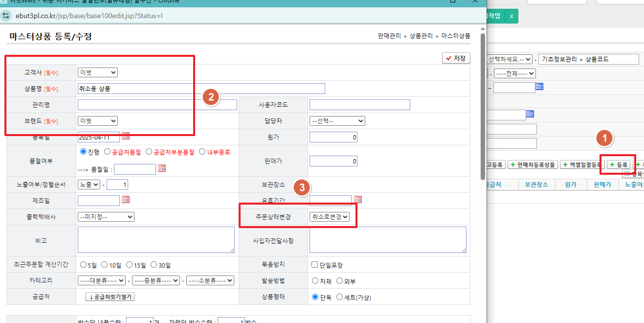Screen dimensions: 644x323
Task: Open the 출력택배사 dropdown
Action: [x=106, y=216]
